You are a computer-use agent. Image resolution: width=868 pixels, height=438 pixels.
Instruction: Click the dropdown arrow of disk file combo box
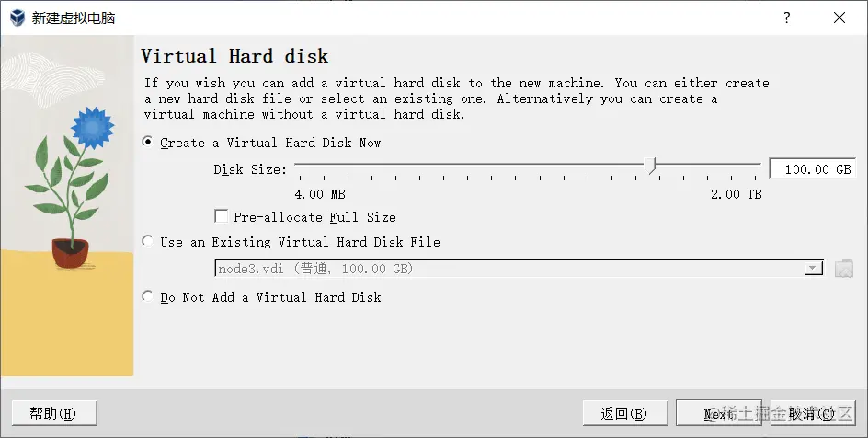(813, 269)
